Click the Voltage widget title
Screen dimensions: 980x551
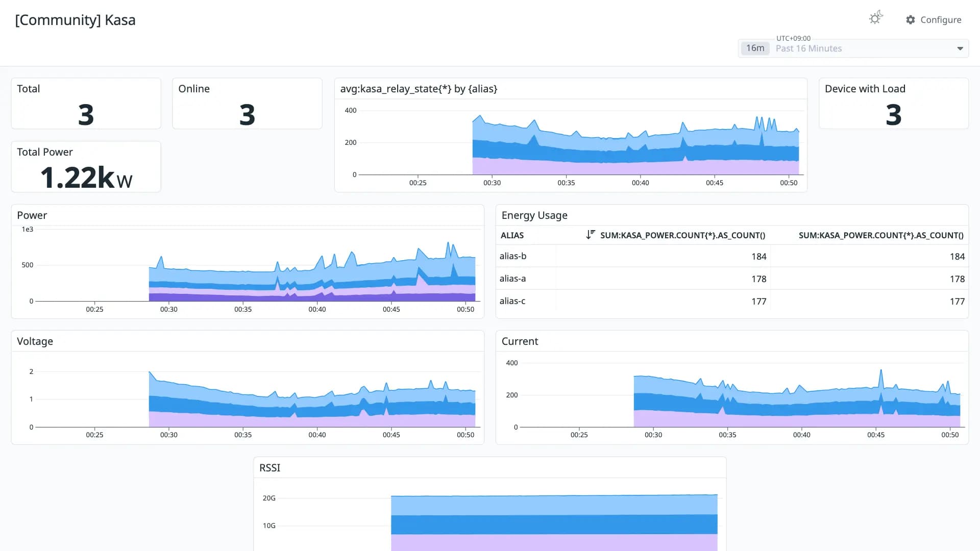coord(35,341)
